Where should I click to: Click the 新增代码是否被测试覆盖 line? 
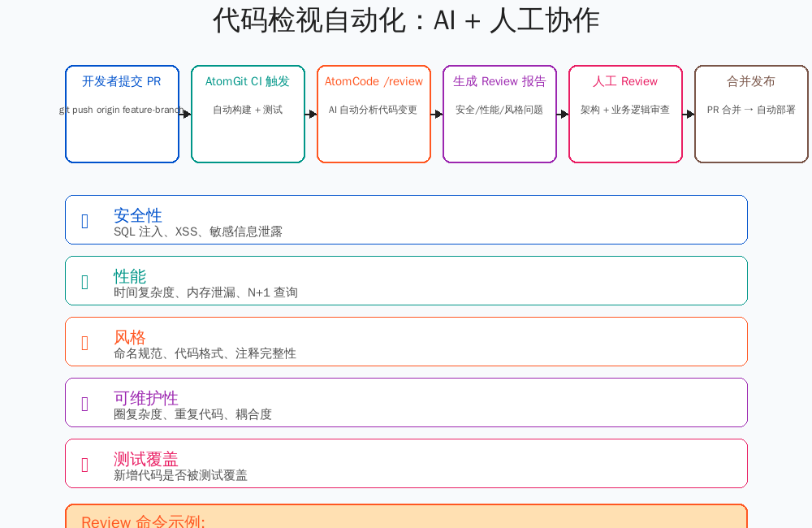[180, 475]
